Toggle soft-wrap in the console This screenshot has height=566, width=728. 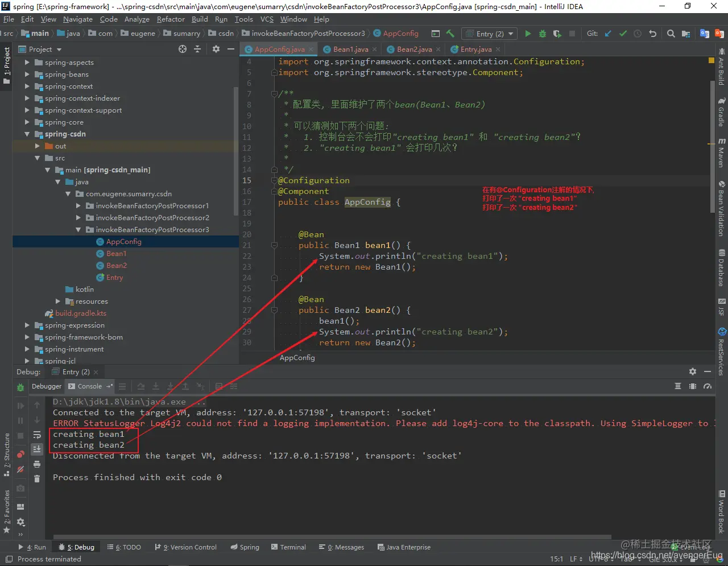(37, 435)
